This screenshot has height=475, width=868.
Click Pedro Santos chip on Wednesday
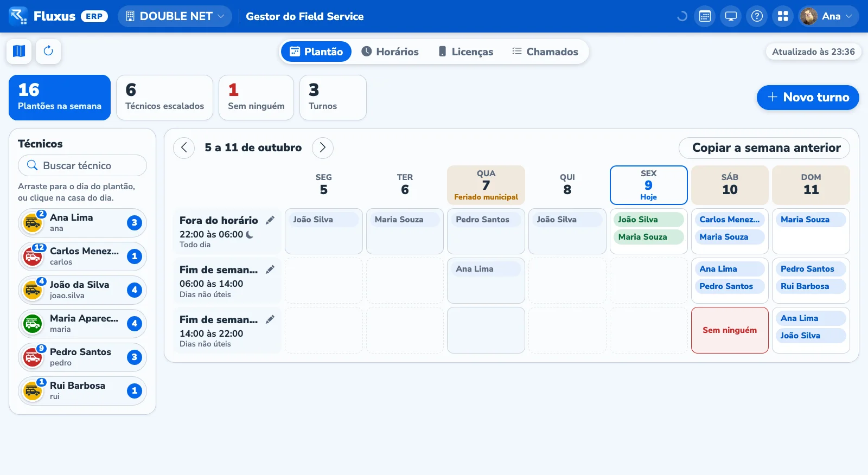coord(486,220)
